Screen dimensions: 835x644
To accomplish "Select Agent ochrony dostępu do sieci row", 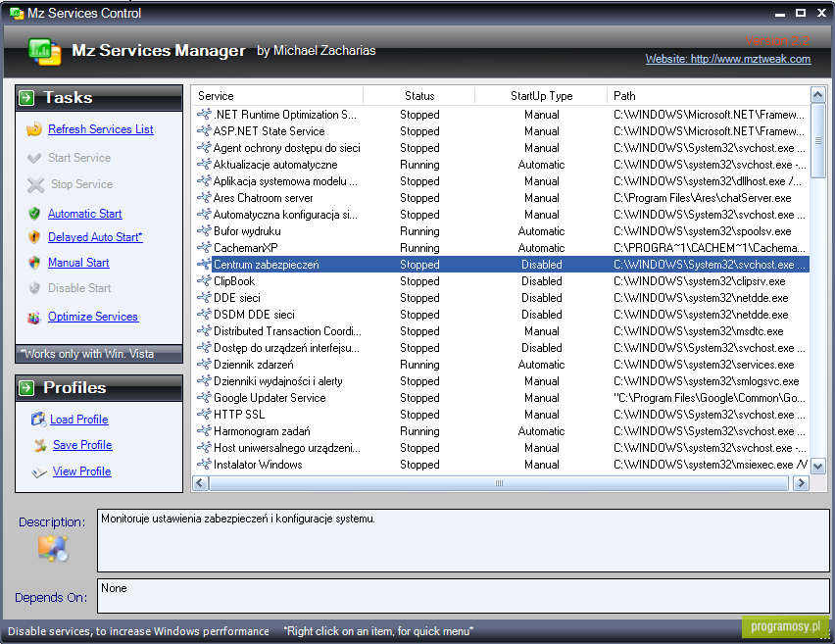I will [501, 148].
